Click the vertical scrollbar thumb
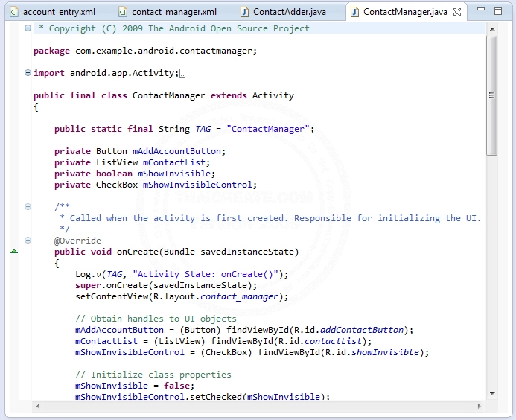This screenshot has height=420, width=516. tap(492, 95)
